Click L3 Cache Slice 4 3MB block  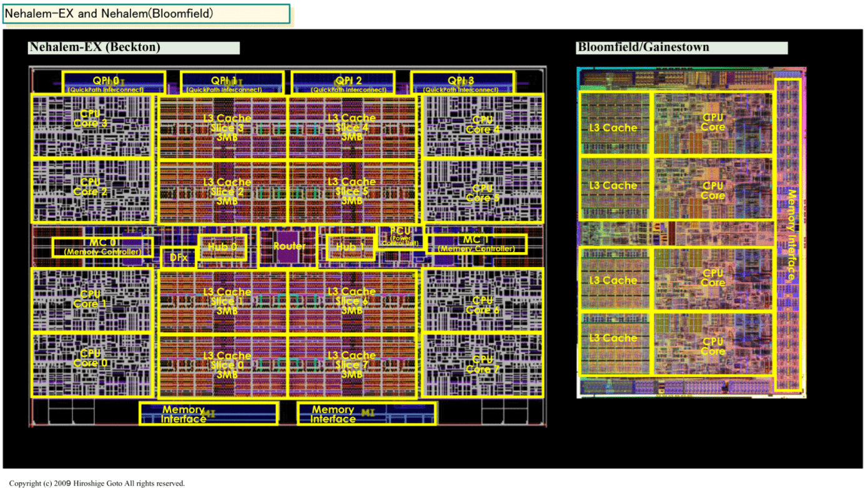pos(352,129)
